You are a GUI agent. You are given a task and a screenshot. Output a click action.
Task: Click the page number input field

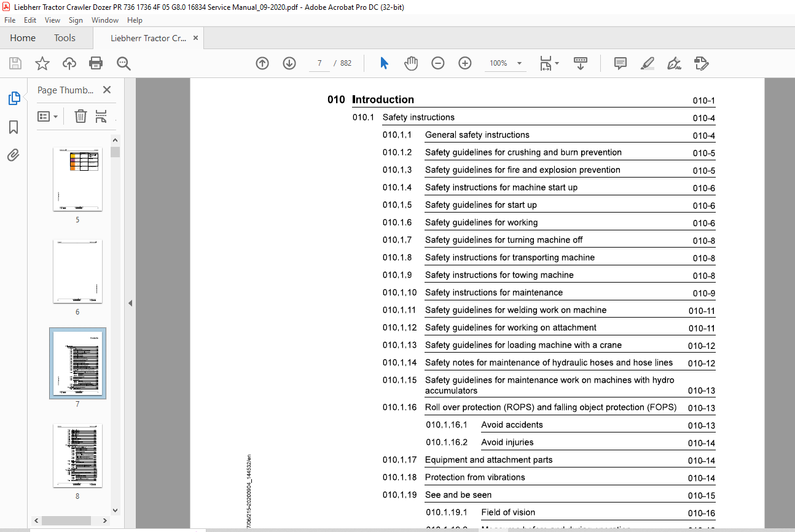pos(319,63)
